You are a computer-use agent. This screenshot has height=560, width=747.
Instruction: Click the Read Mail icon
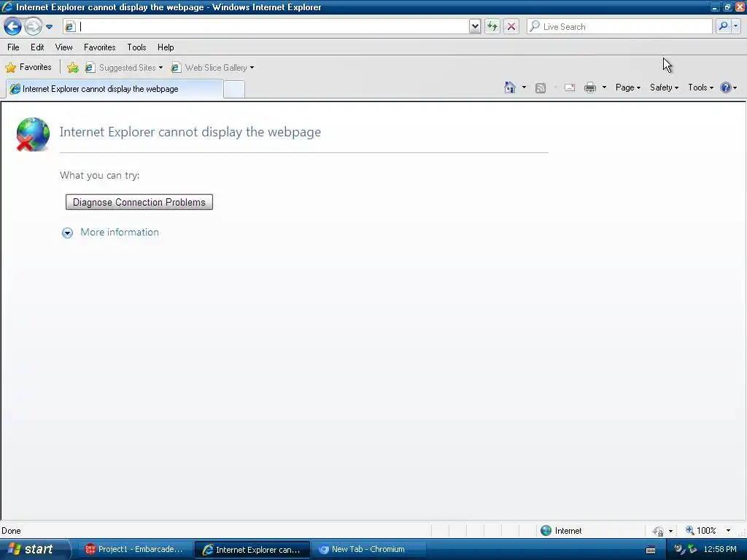coord(570,87)
